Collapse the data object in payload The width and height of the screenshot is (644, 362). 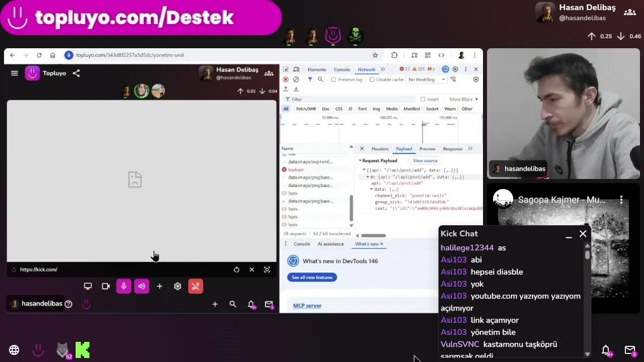(x=371, y=190)
